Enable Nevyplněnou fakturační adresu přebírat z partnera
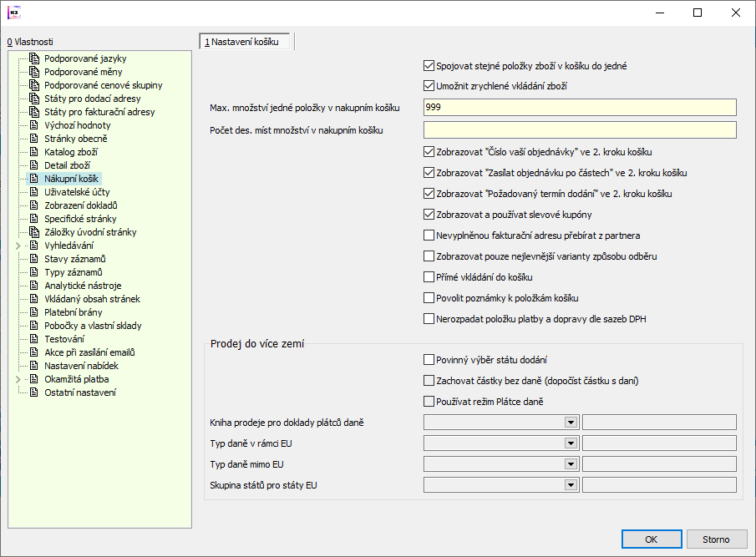The height and width of the screenshot is (557, 756). 429,235
